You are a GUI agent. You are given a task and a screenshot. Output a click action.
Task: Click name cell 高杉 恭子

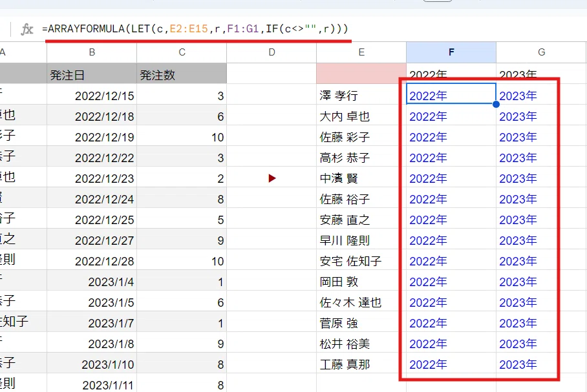pos(361,156)
